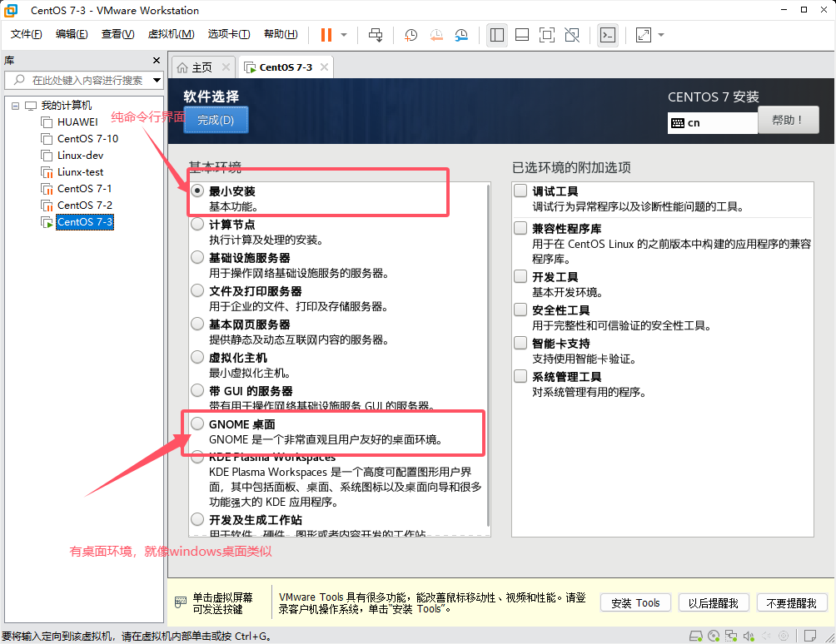
Task: Select the 开发及生成工作站 radio button
Action: (197, 519)
